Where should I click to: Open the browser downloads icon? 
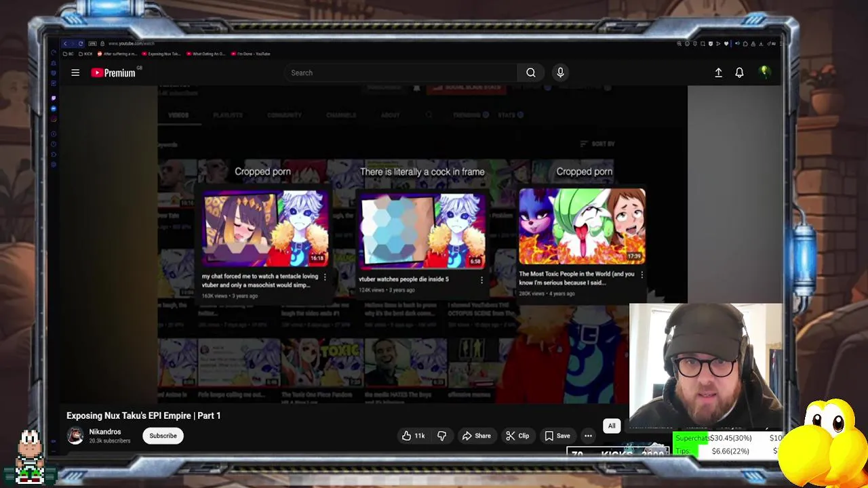coord(761,43)
